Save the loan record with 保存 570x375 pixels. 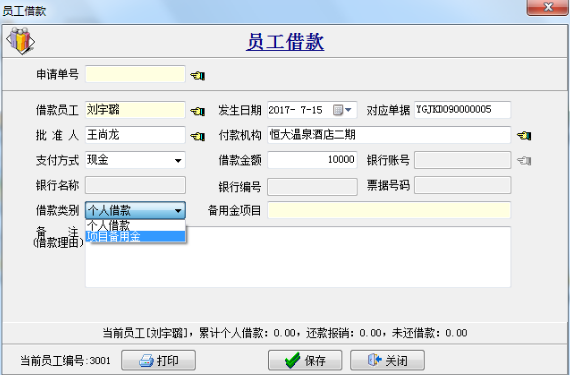(305, 360)
